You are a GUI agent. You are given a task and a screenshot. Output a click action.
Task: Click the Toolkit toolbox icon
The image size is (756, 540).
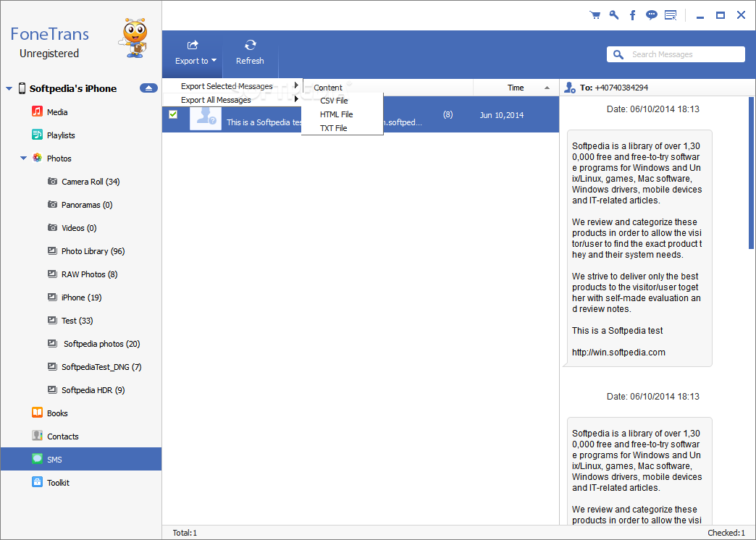[x=37, y=482]
